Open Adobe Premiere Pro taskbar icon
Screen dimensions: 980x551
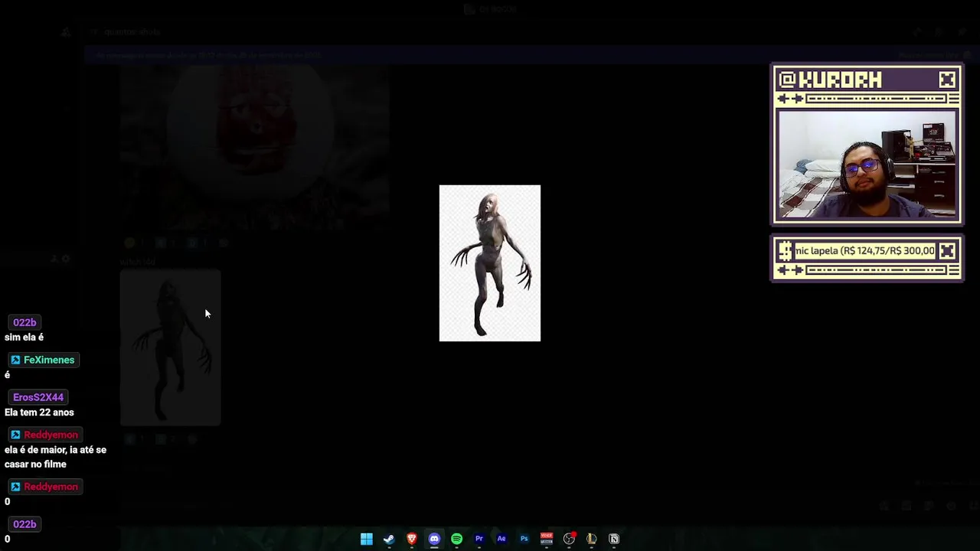click(479, 539)
